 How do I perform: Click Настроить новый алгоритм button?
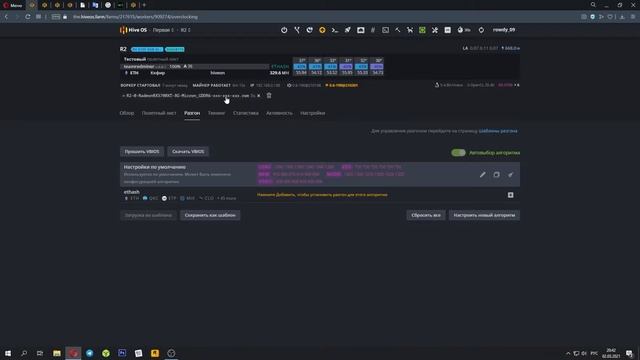pos(484,215)
